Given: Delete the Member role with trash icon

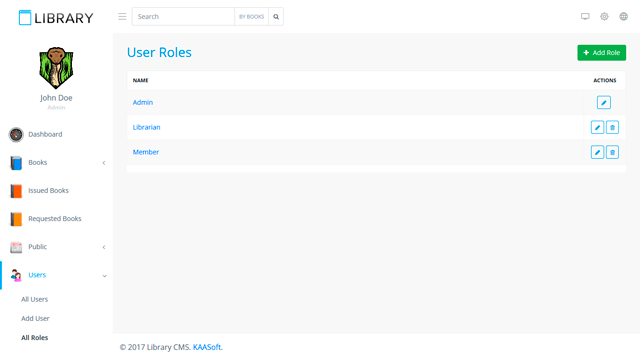Looking at the screenshot, I should (612, 152).
